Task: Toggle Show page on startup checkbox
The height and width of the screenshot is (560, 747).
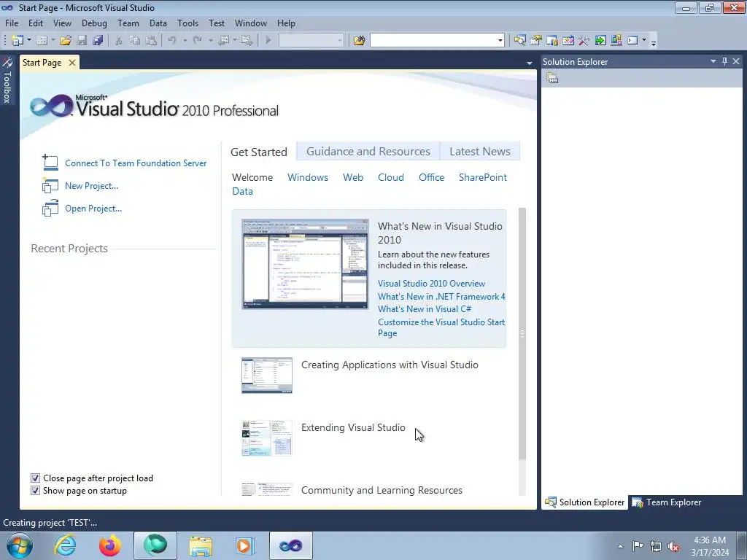Action: (35, 491)
